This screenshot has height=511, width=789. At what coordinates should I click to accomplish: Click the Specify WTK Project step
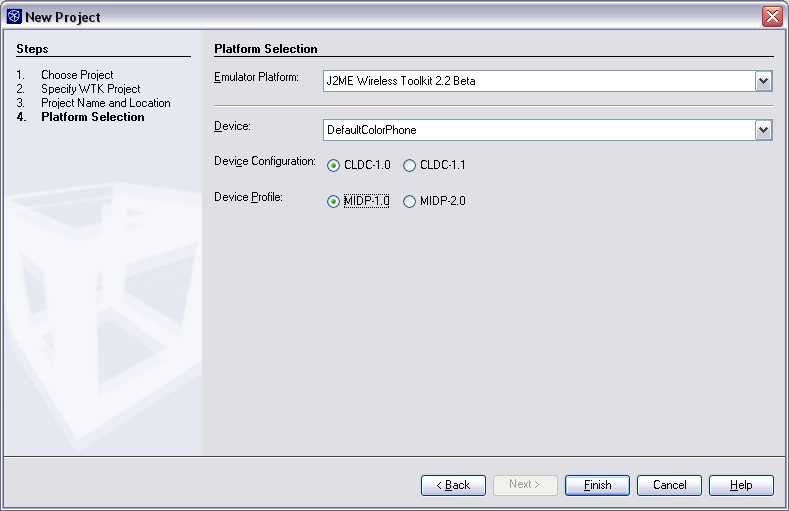[90, 89]
